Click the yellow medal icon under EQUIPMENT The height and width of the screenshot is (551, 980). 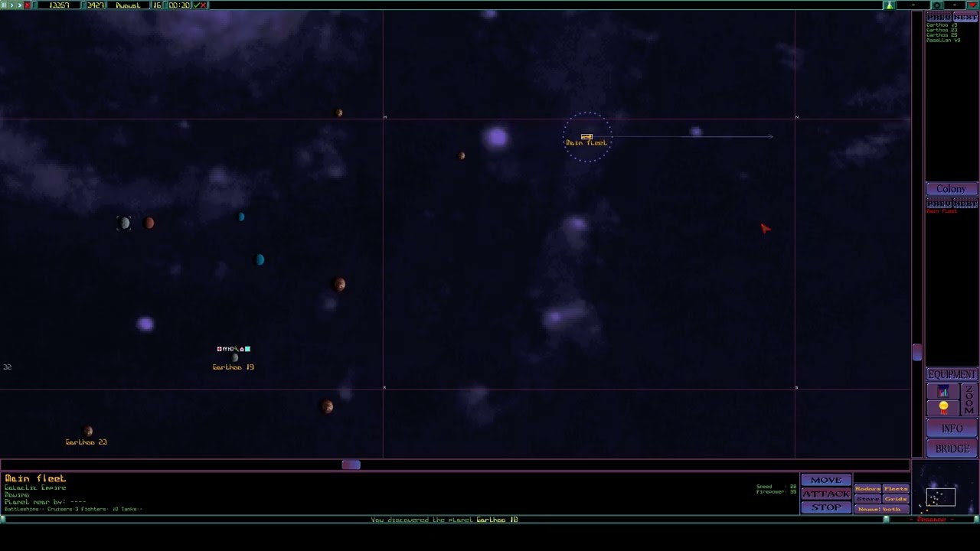pos(943,407)
